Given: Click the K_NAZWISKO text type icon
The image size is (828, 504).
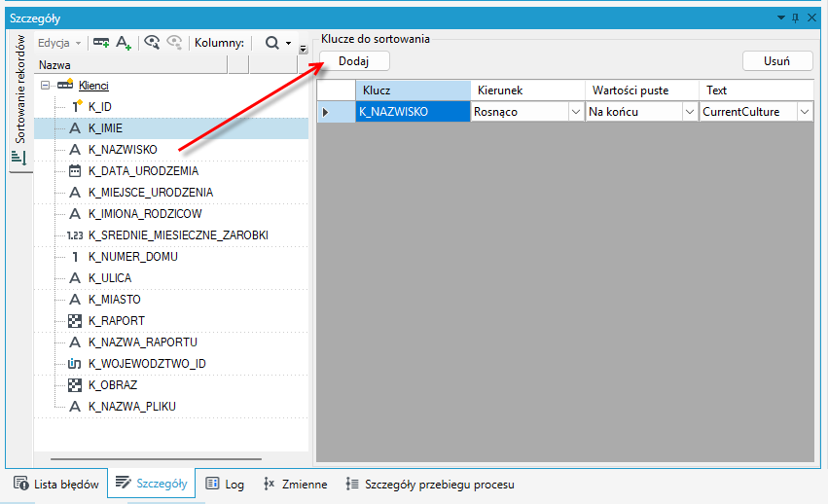Looking at the screenshot, I should click(75, 150).
